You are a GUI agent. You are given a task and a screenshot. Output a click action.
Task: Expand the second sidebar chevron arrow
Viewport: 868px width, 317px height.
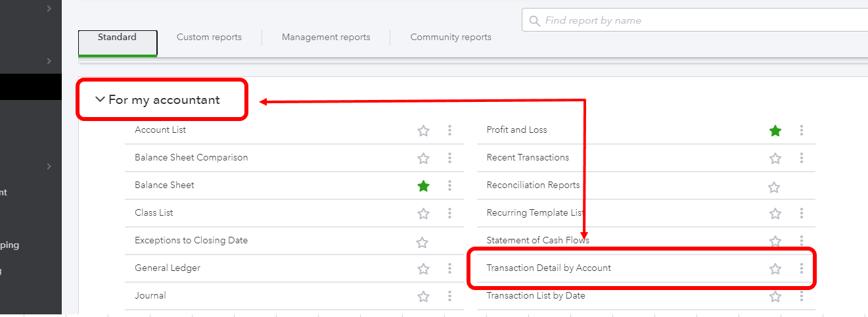[x=49, y=61]
